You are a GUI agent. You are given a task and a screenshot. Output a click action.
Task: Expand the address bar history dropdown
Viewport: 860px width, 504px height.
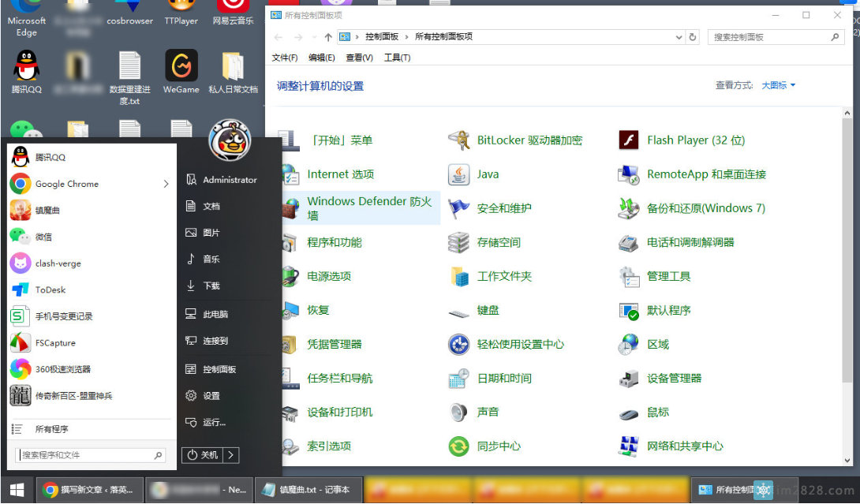tap(679, 37)
